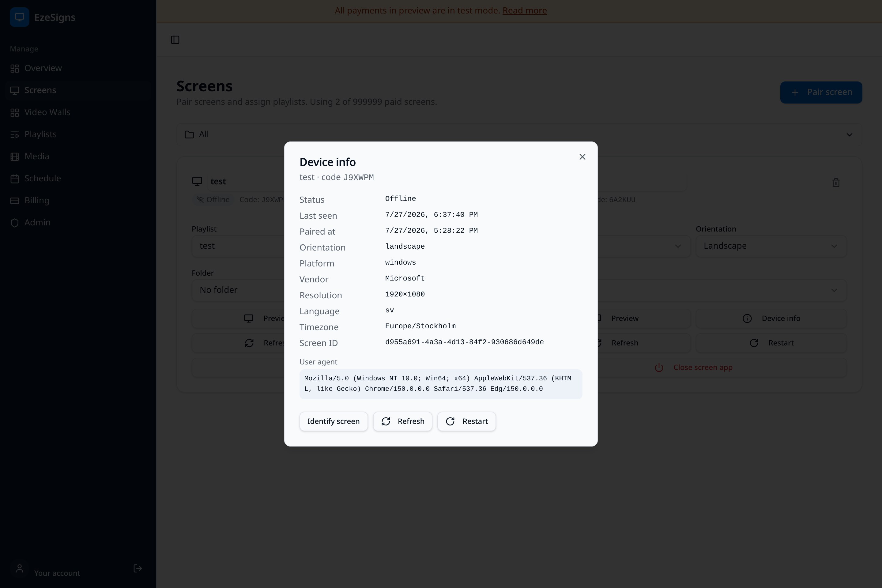
Task: Click the log out icon
Action: pos(138,568)
